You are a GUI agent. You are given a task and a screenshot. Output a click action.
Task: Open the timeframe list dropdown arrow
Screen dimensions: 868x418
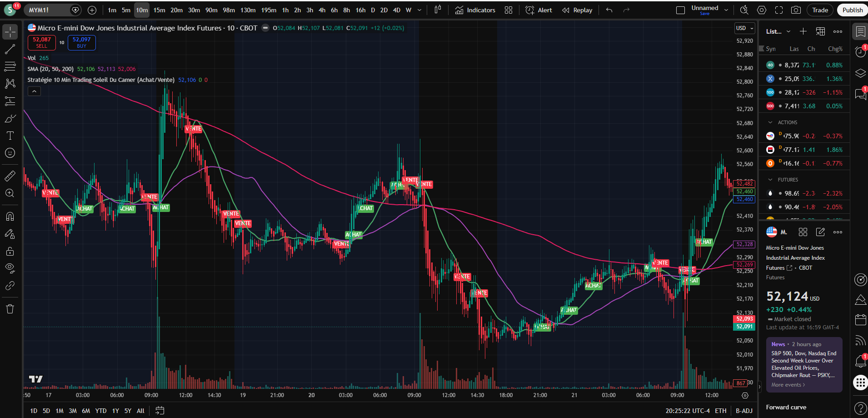pos(419,10)
